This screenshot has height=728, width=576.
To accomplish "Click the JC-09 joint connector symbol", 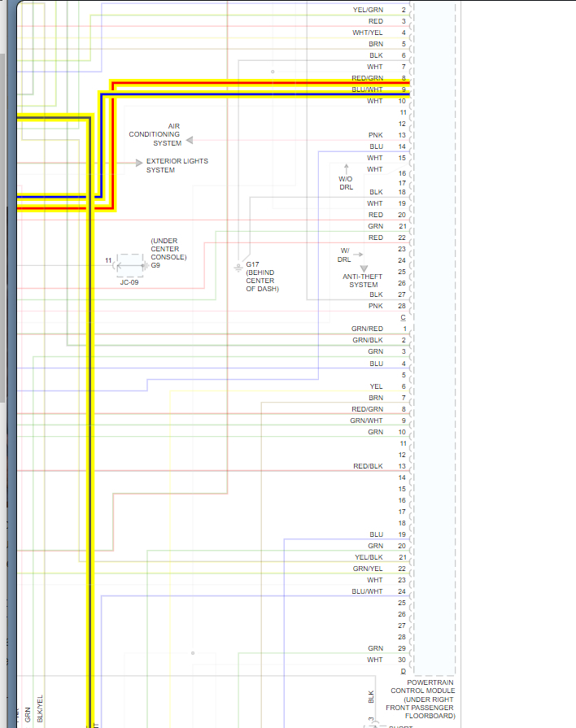I will (129, 265).
